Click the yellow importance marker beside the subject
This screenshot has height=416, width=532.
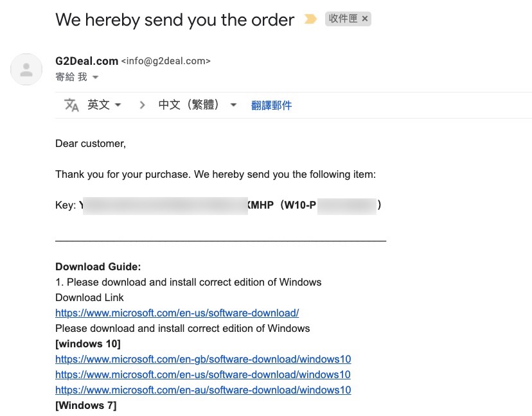click(310, 19)
